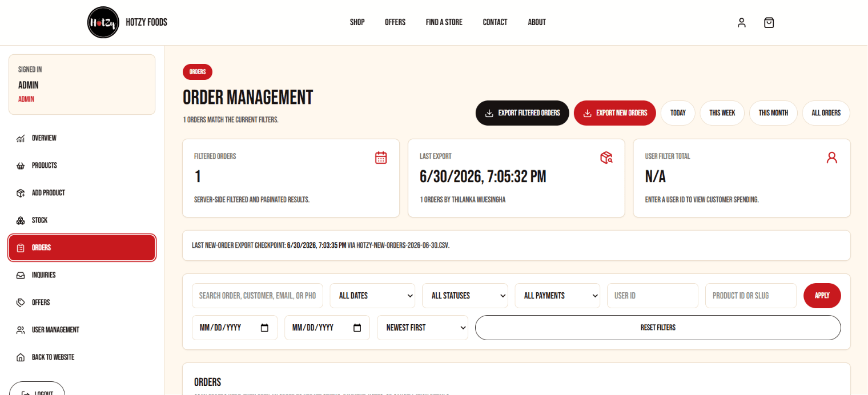Open User Management in the sidebar
This screenshot has width=868, height=395.
[82, 330]
